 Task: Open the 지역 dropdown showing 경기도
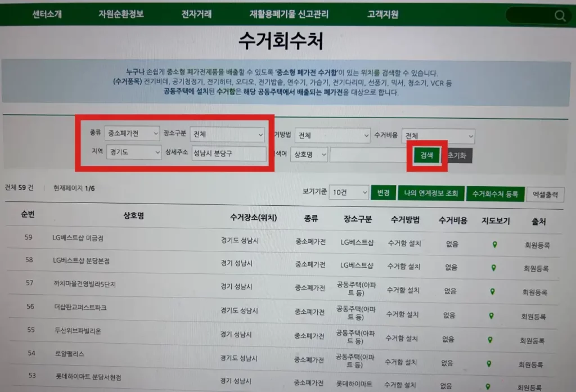(134, 152)
